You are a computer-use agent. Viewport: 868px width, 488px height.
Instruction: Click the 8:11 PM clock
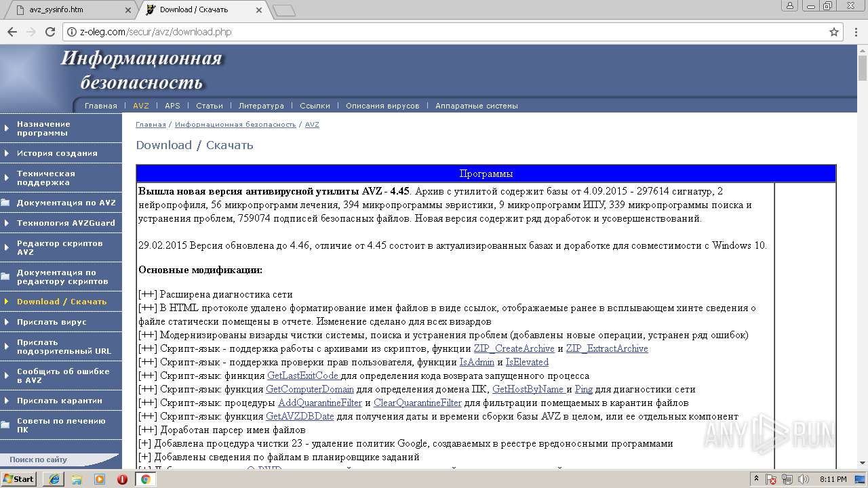coord(833,479)
